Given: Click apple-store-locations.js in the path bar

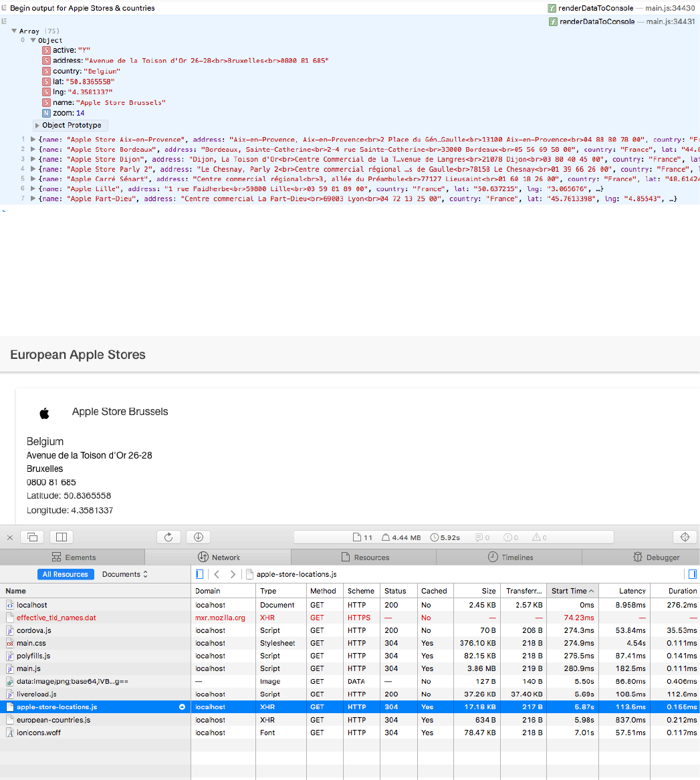Looking at the screenshot, I should click(297, 574).
